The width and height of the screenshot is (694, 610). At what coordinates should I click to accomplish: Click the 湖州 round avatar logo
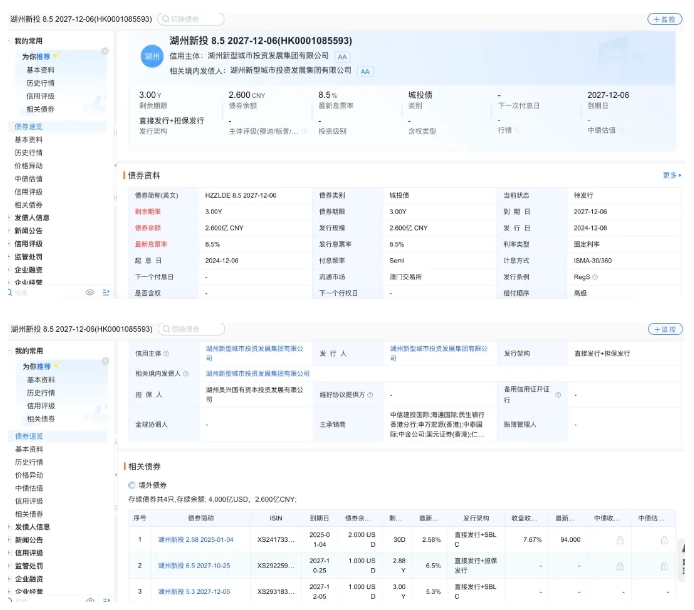click(152, 56)
